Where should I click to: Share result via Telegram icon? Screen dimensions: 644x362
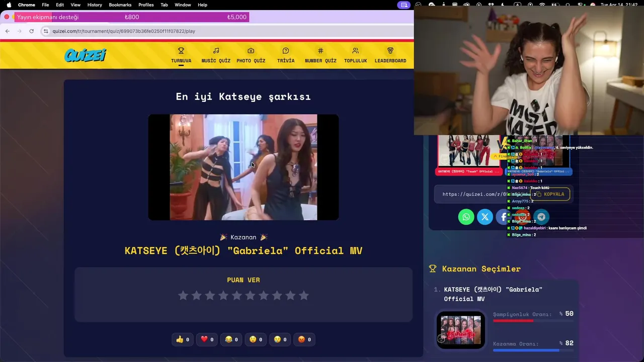(x=541, y=217)
